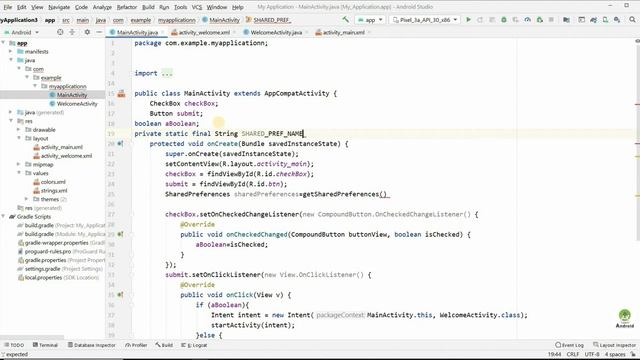Image resolution: width=640 pixels, height=360 pixels.
Task: Click the override gutter icon beside onClick
Action: click(120, 295)
